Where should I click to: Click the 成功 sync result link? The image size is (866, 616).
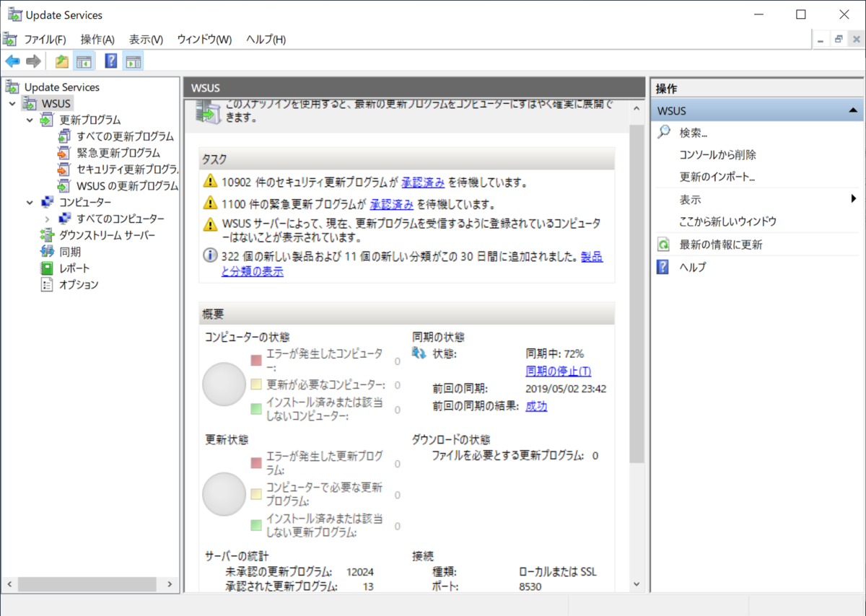tap(536, 406)
